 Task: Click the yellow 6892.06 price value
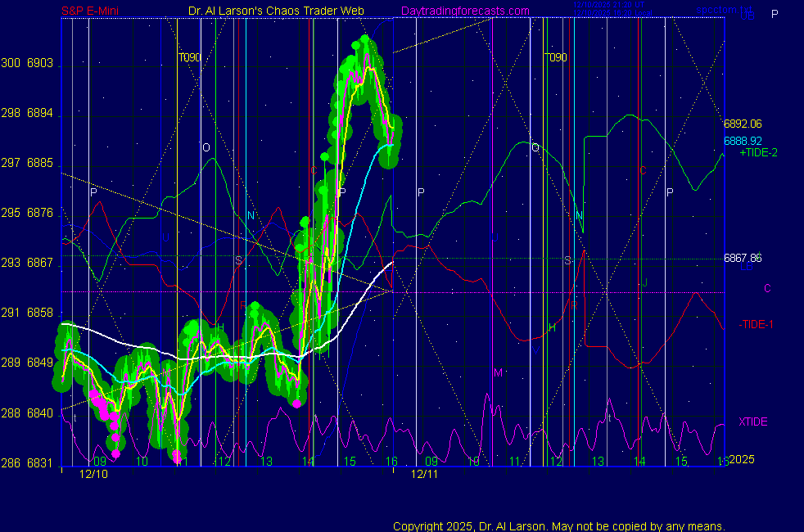point(743,124)
